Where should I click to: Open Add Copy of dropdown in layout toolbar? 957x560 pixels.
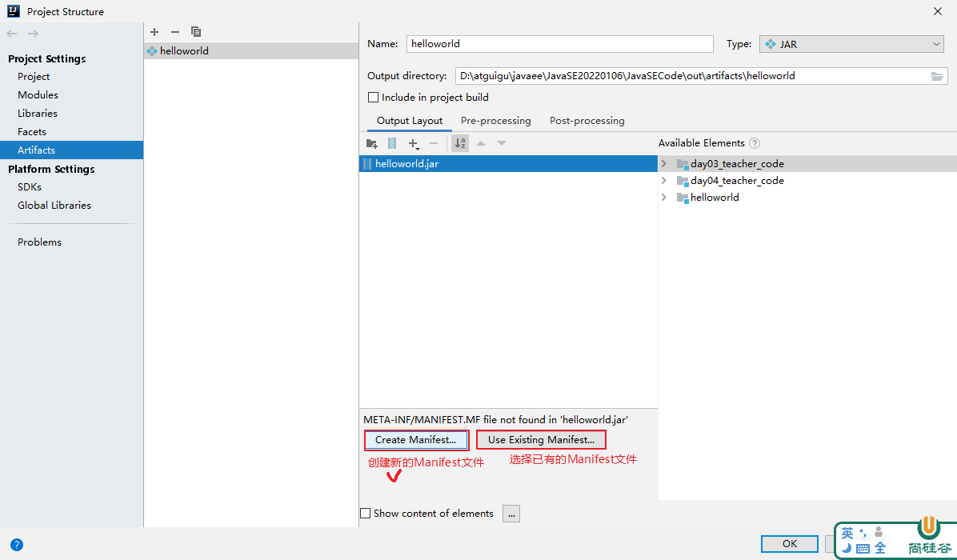(414, 143)
